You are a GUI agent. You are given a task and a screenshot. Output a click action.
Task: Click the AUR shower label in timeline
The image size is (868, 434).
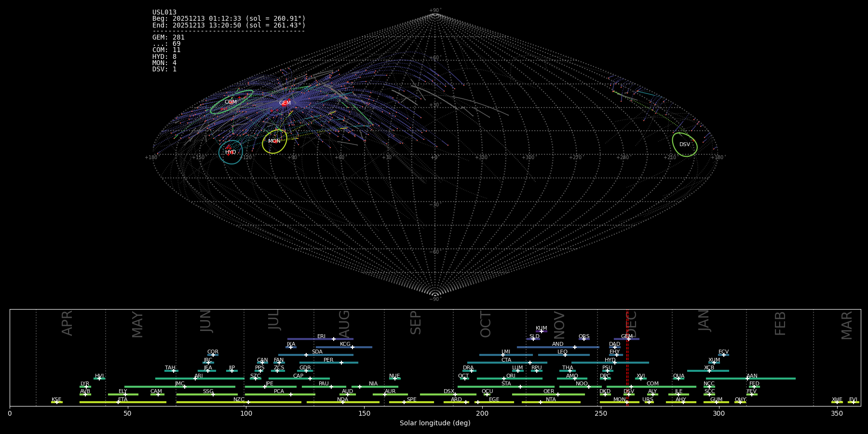tap(390, 392)
